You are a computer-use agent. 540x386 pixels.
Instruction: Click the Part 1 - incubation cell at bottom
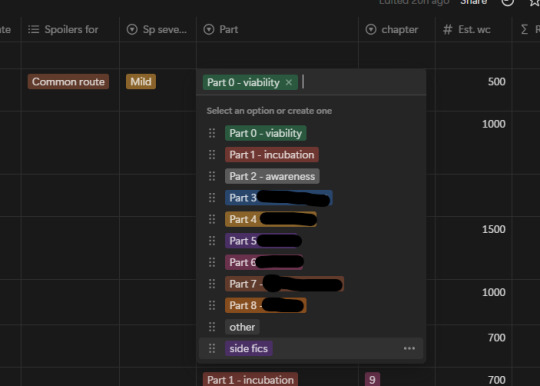250,379
